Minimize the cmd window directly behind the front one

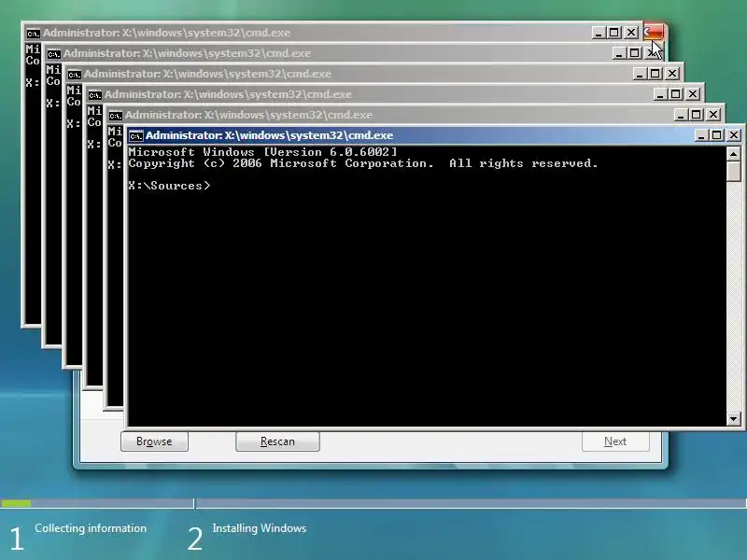(680, 115)
